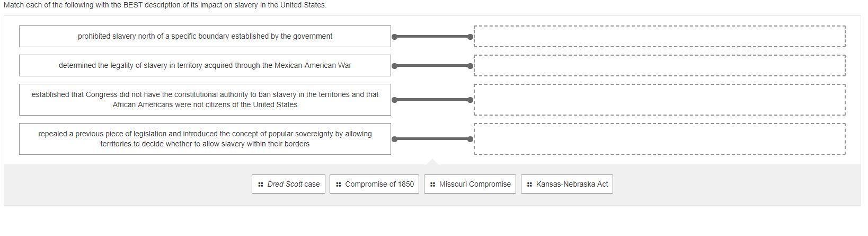Pick the Missouri Compromise answer text
This screenshot has width=868, height=236.
coord(475,185)
